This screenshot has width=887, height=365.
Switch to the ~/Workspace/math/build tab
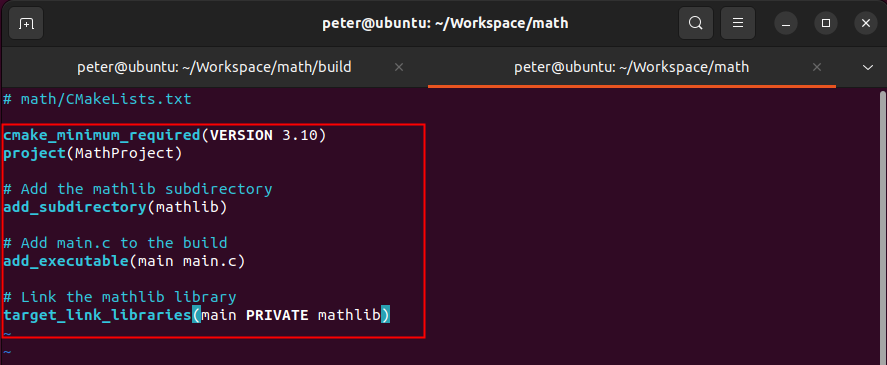214,67
